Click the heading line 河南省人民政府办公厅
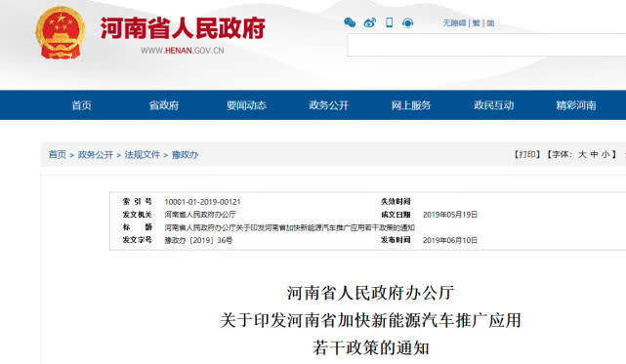626x364 pixels. click(x=370, y=293)
